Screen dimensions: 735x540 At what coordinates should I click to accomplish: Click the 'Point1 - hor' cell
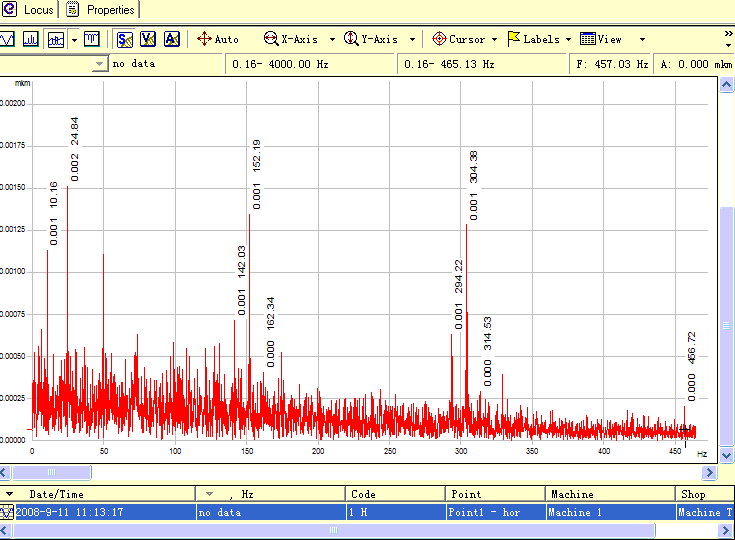tap(495, 512)
